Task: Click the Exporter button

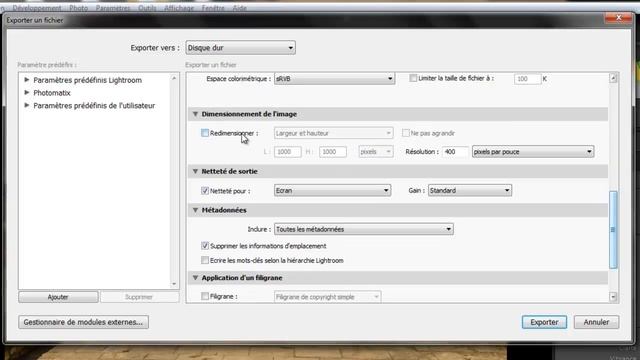Action: 544,322
